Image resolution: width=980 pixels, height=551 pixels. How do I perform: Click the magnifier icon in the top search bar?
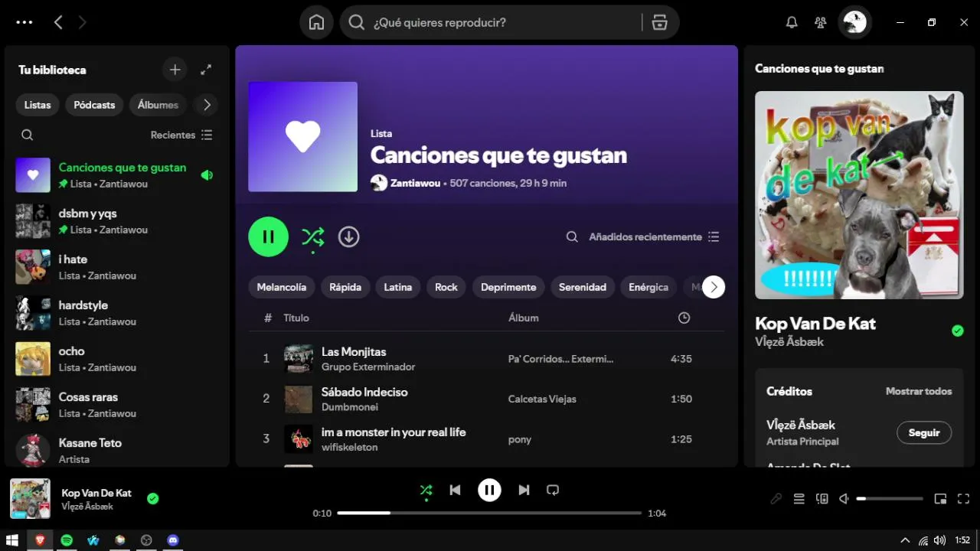coord(356,22)
